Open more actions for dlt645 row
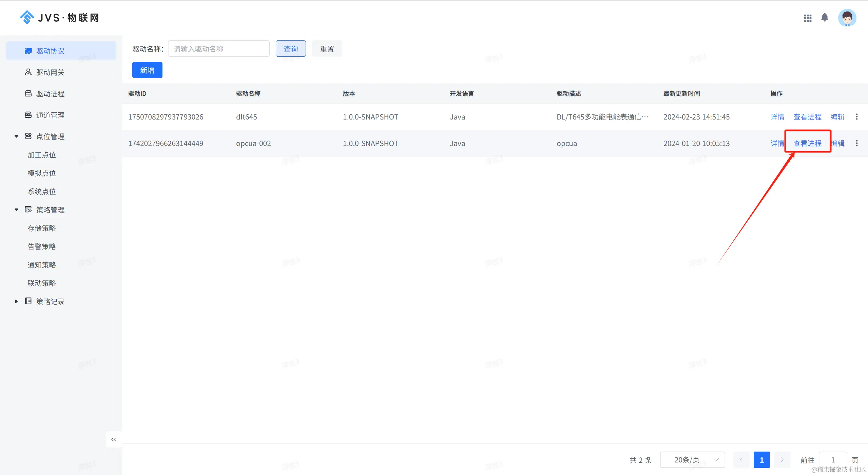This screenshot has width=868, height=475. tap(857, 117)
